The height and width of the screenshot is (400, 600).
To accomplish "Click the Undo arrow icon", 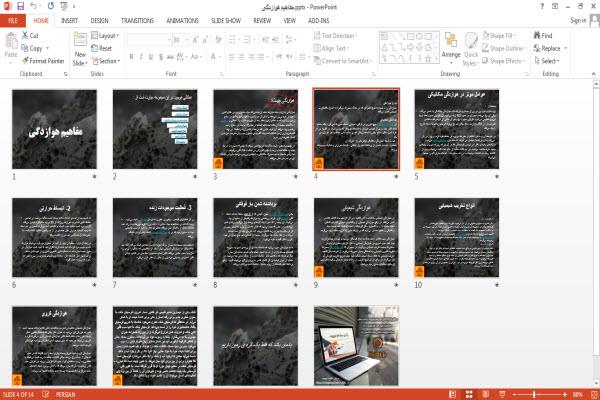I will pyautogui.click(x=33, y=6).
